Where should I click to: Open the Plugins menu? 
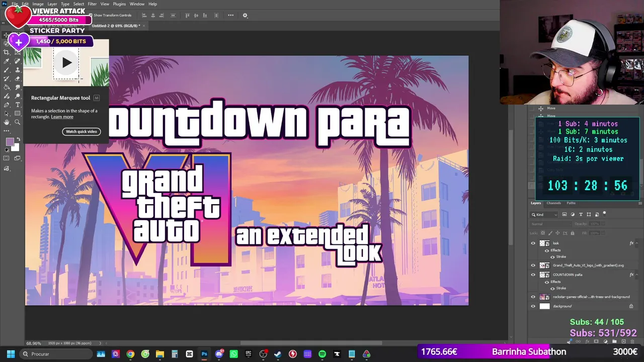pyautogui.click(x=119, y=4)
